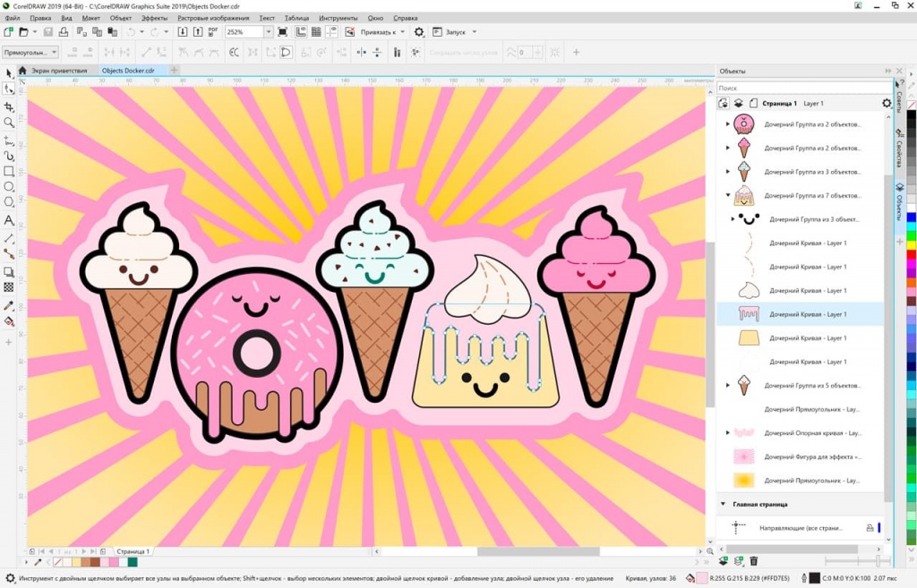Open the Прямоугольн... selection mode dropdown
Viewport: 917px width, 588px height.
(30, 52)
